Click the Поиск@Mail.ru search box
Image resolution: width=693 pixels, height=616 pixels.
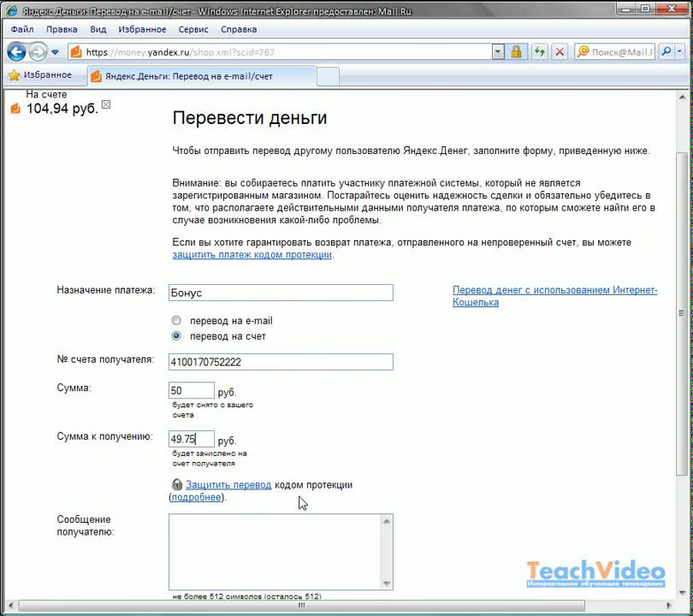[x=622, y=52]
